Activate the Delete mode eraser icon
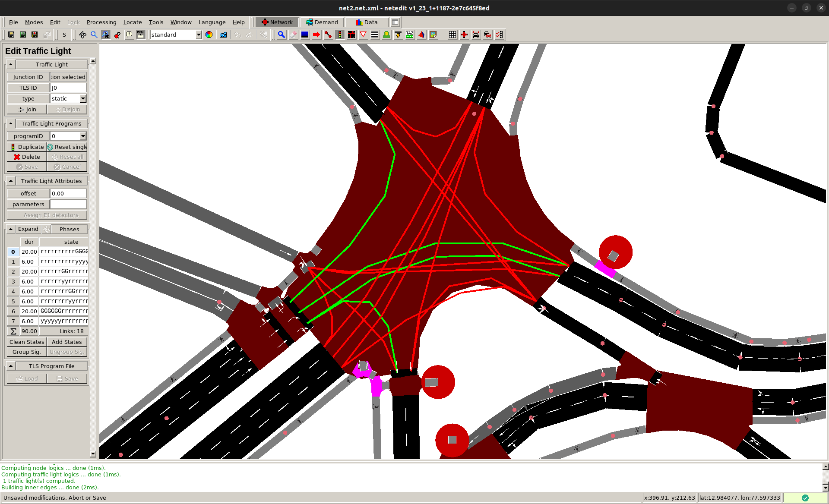This screenshot has width=829, height=504. click(293, 35)
